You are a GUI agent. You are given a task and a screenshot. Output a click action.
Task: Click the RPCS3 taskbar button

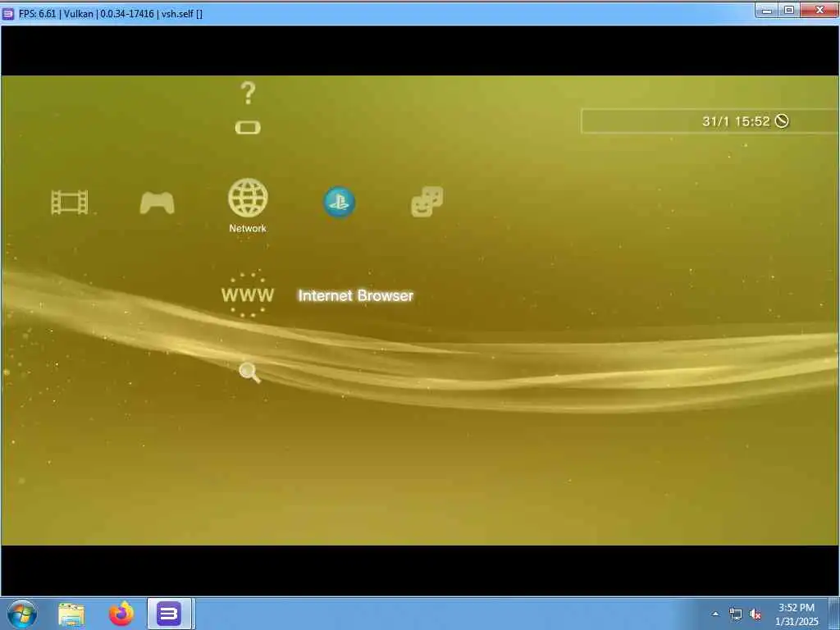(x=169, y=614)
